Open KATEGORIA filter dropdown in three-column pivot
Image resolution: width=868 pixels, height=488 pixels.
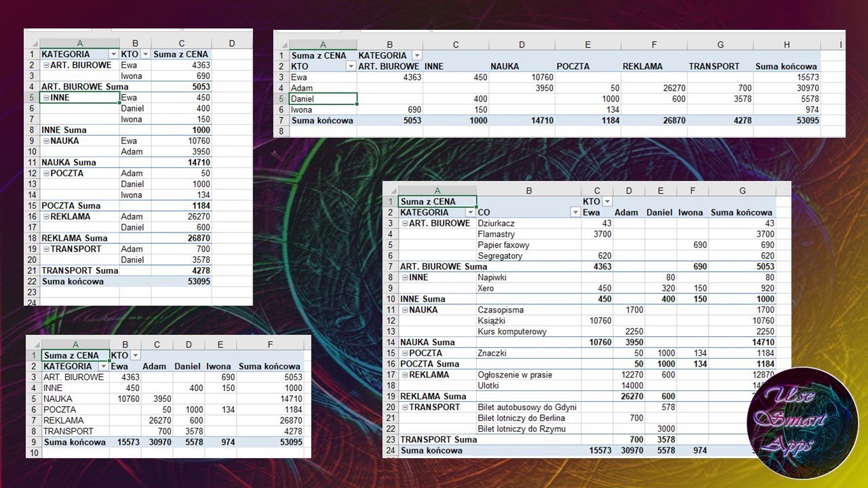click(x=113, y=54)
